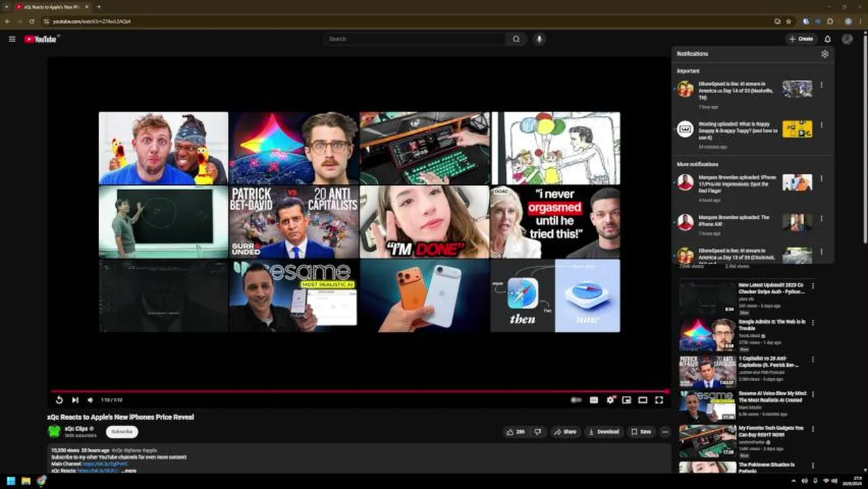Viewport: 868px width, 489px height.
Task: Open the YouTube account avatar menu
Action: [847, 39]
